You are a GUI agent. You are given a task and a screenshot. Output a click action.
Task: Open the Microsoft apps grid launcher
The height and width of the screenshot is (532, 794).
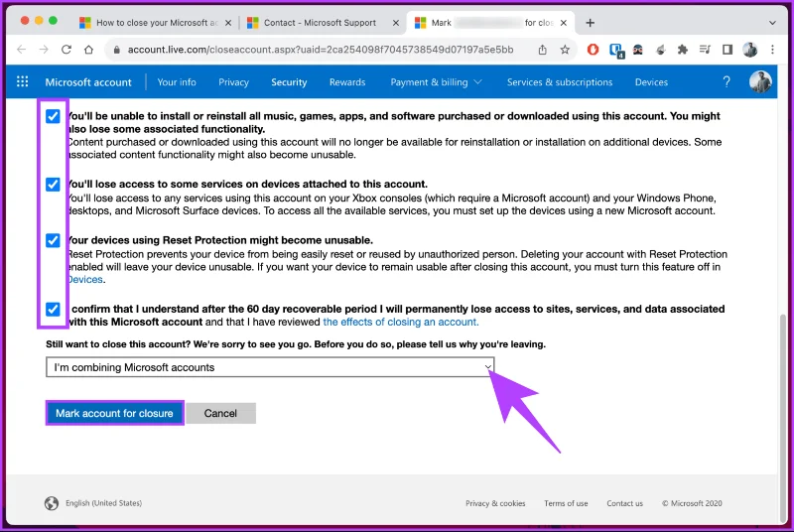[22, 82]
